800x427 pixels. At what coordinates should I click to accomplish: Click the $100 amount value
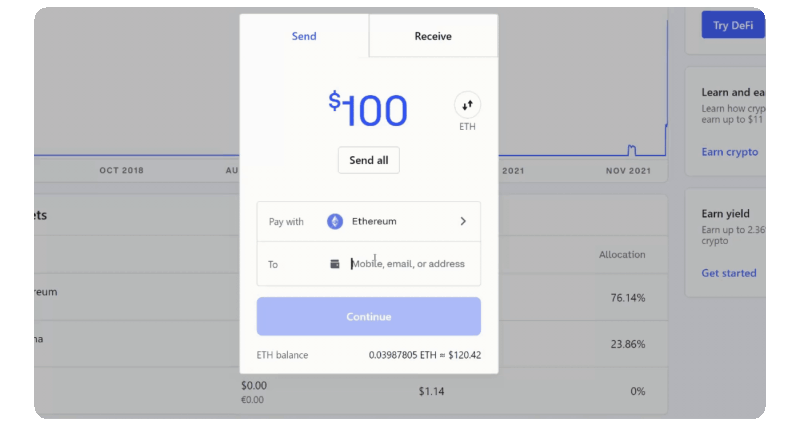coord(368,109)
